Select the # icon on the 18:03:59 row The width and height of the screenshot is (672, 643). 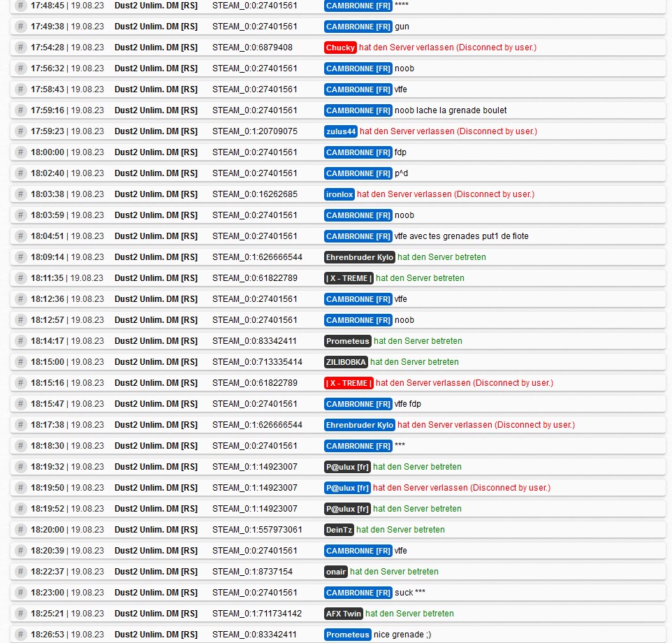(20, 216)
